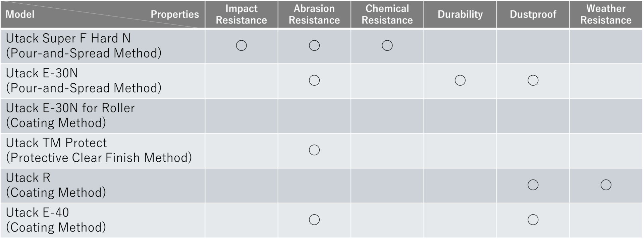The width and height of the screenshot is (644, 243).
Task: Select the Dustproof circle for Utack E-40
Action: pos(533,220)
